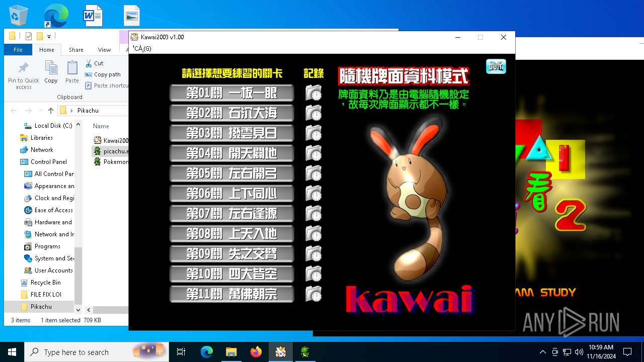This screenshot has width=644, height=362.
Task: Open the Recent locations chevron in Explorer navigation
Action: click(x=39, y=111)
